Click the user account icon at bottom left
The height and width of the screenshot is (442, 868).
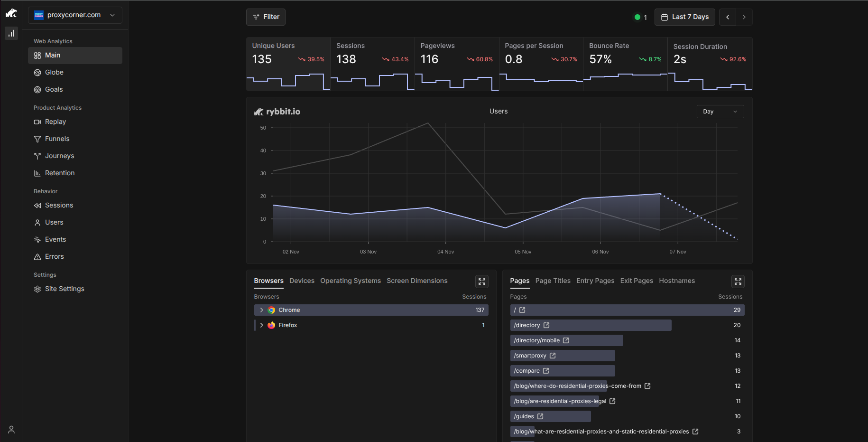pos(11,430)
